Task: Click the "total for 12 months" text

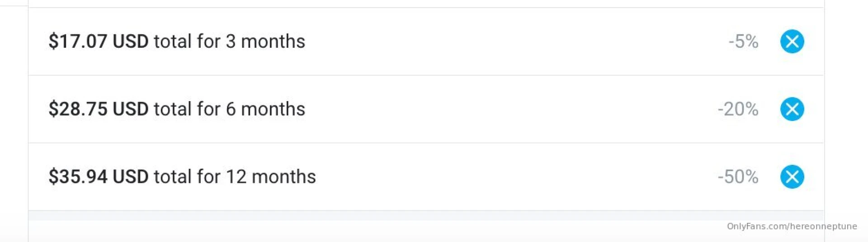Action: point(235,177)
